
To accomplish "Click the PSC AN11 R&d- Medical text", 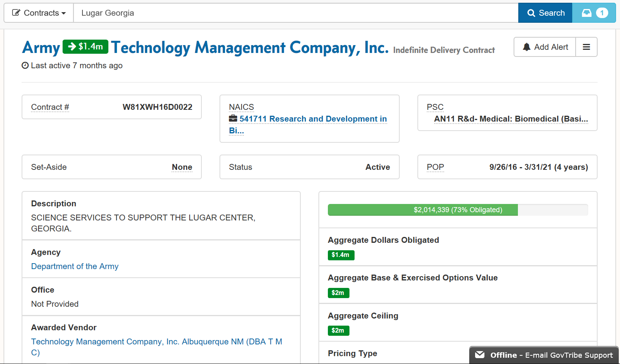I will (510, 119).
